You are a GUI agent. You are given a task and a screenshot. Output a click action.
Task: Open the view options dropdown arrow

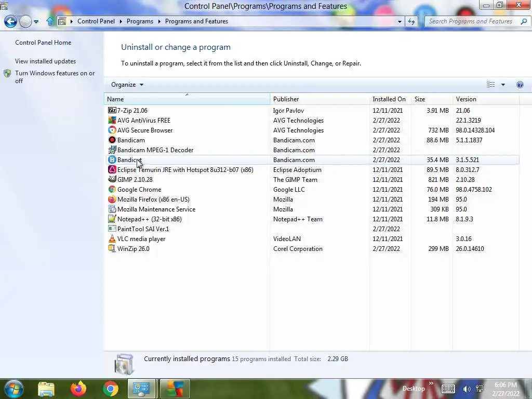point(503,85)
